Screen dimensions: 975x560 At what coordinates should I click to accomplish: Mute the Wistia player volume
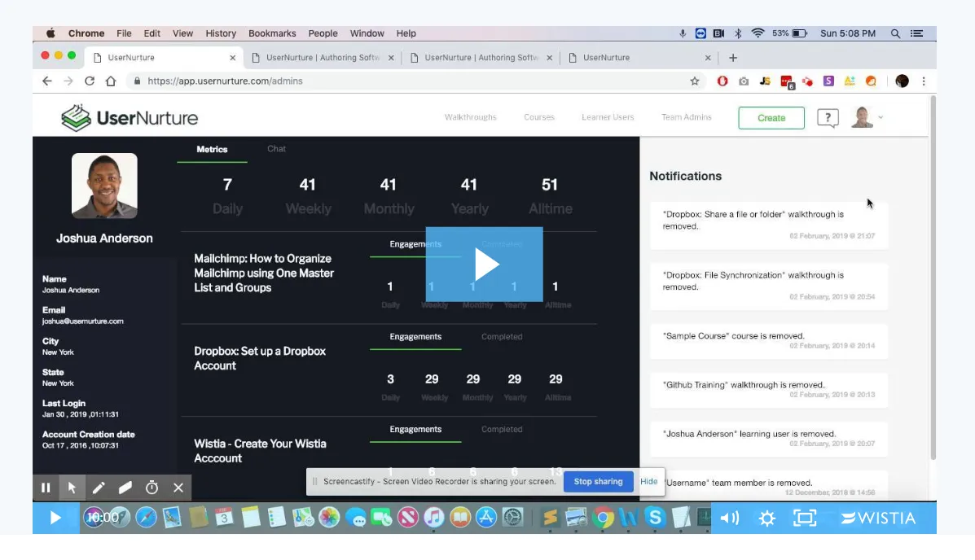click(729, 518)
